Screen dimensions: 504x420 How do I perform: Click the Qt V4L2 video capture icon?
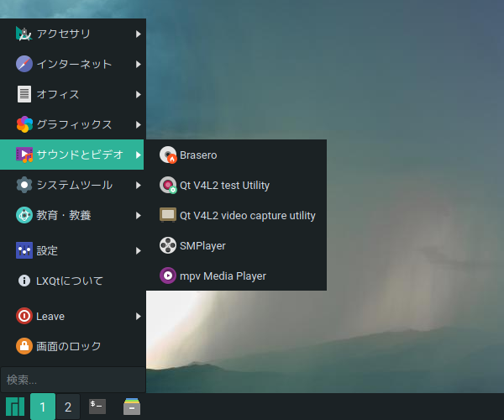pyautogui.click(x=168, y=215)
